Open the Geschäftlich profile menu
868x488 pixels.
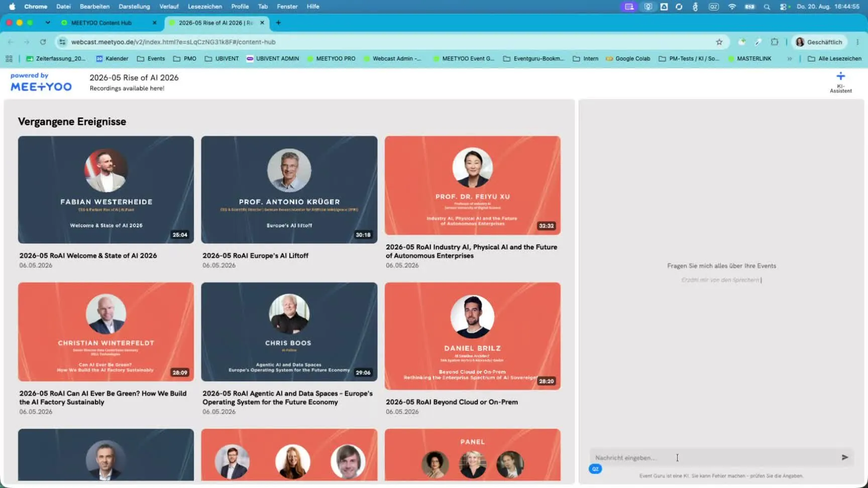pyautogui.click(x=819, y=42)
